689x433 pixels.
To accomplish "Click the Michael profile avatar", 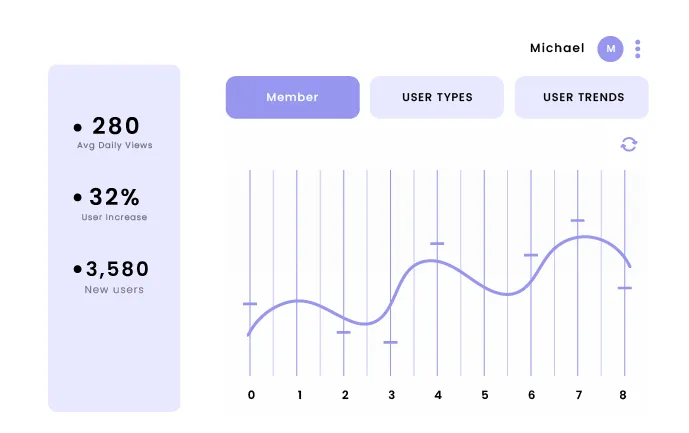I will (x=610, y=48).
